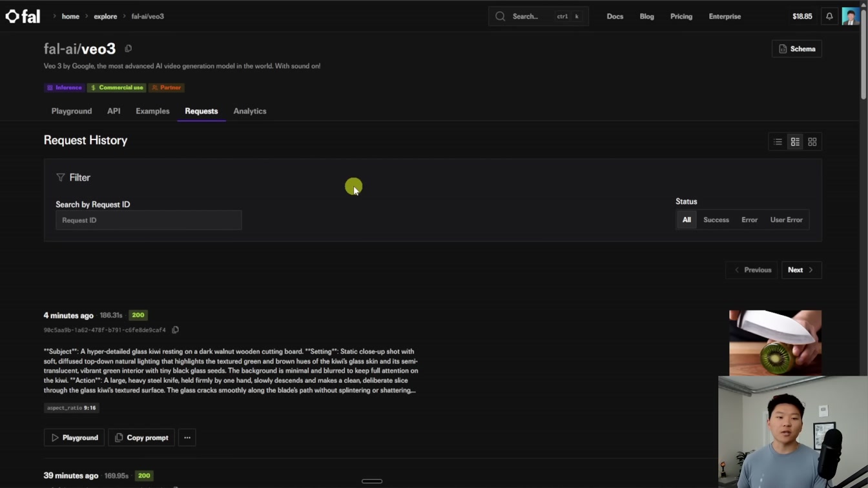This screenshot has height=488, width=868.
Task: Copy the model name fal-ai/veo3
Action: point(128,48)
